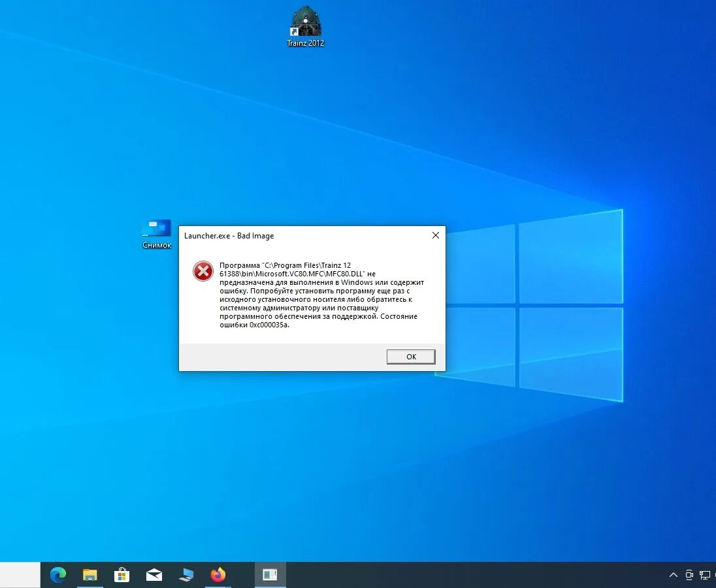Viewport: 716px width, 588px height.
Task: Show hidden system tray icons
Action: tap(673, 575)
